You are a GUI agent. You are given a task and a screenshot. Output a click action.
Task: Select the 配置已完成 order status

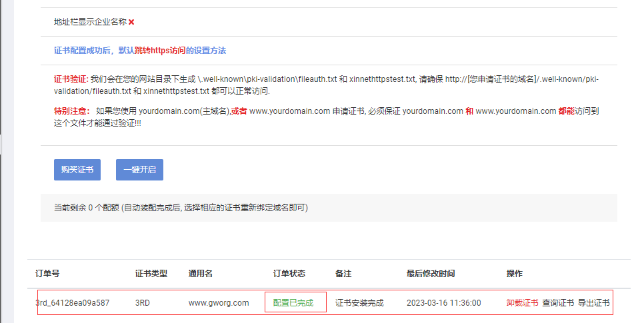(293, 302)
